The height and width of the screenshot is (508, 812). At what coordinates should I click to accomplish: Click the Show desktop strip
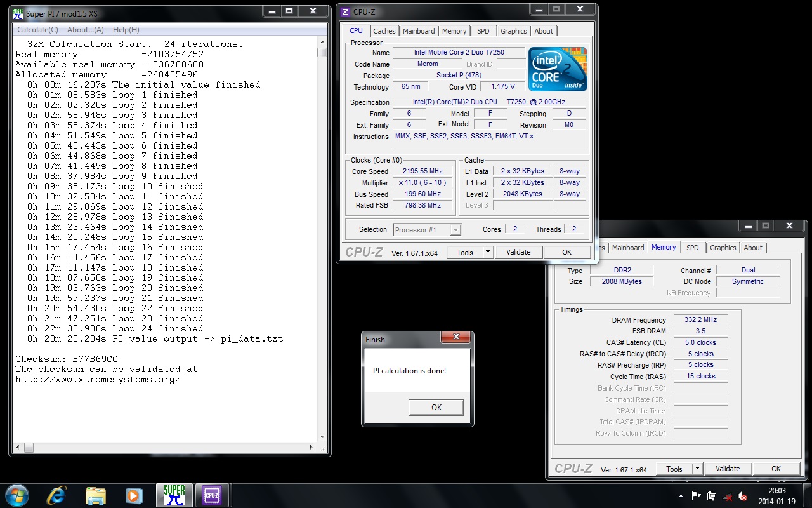click(807, 495)
